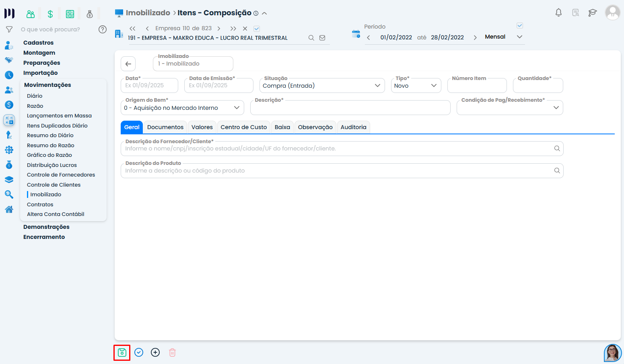Click the red trash delete icon
Image resolution: width=624 pixels, height=364 pixels.
coord(172,353)
